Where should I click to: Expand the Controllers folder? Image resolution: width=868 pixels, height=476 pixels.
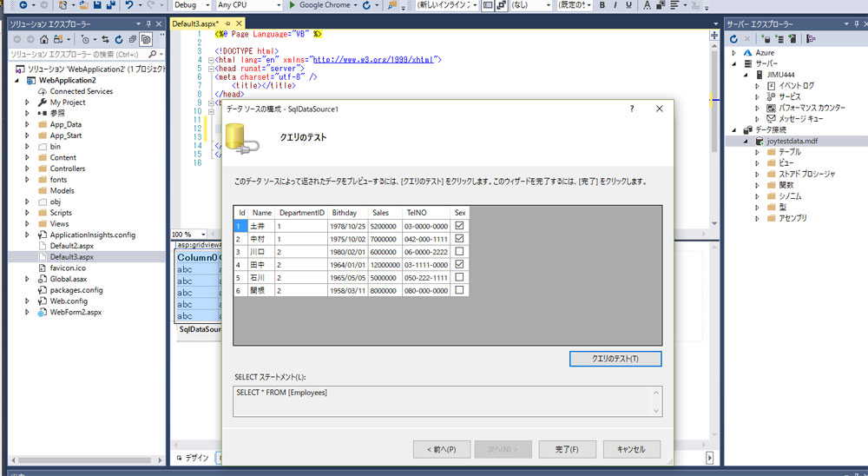pos(27,169)
